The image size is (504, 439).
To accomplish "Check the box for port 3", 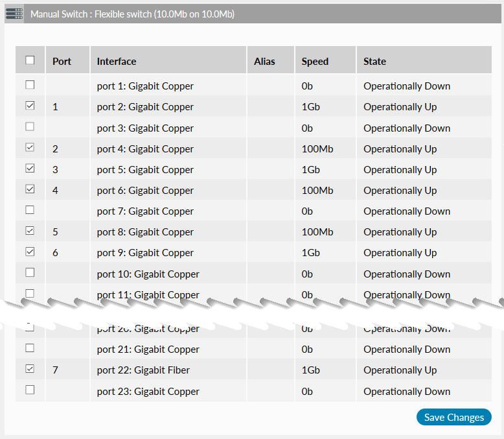I will [x=30, y=127].
